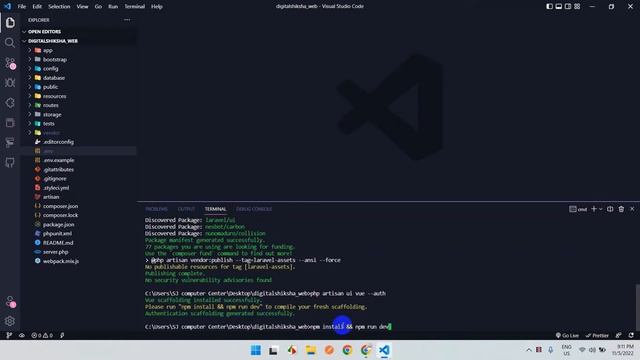Open the Explorer view in activity bar
The height and width of the screenshot is (360, 640).
tap(10, 23)
